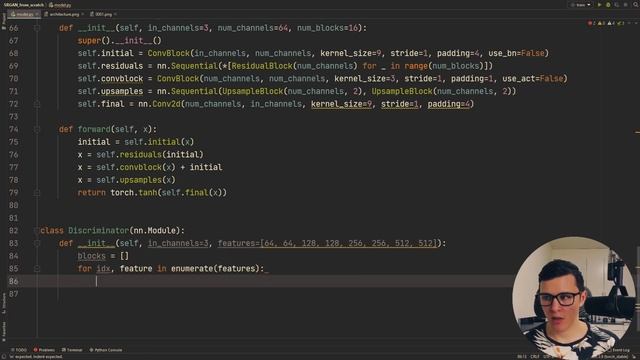Image resolution: width=640 pixels, height=360 pixels.
Task: Collapse the Discriminator class on line 82
Action: point(37,231)
